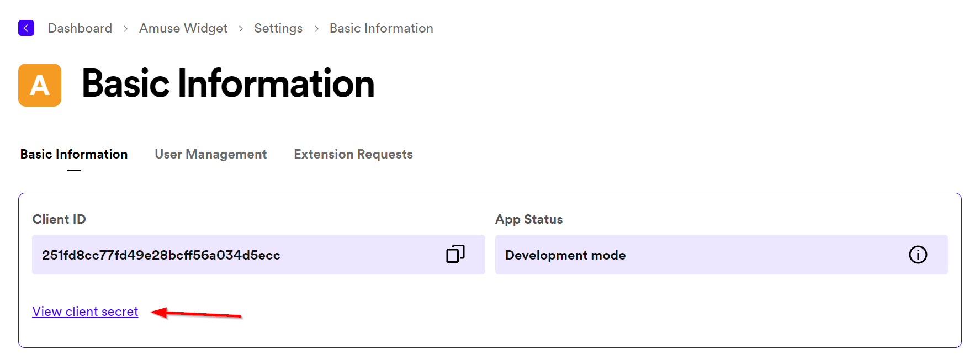The width and height of the screenshot is (980, 359).
Task: Open Amuse Widget breadcrumb link
Action: click(183, 28)
